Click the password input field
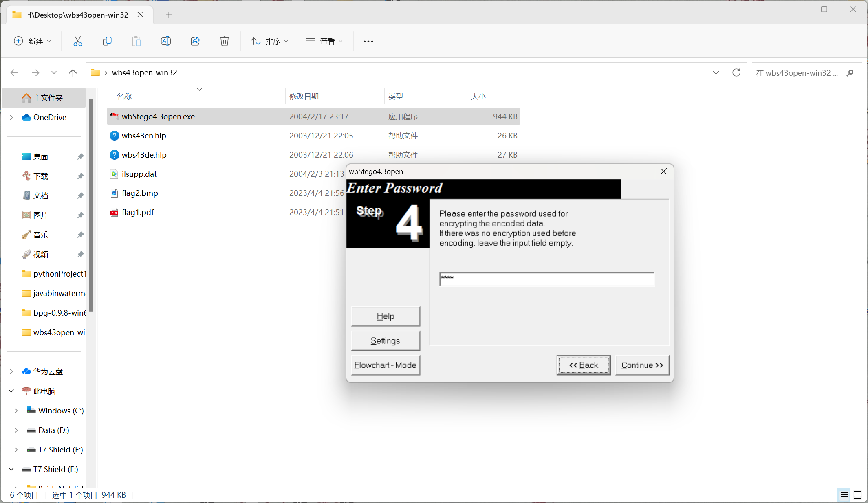Viewport: 868px width, 503px height. 547,279
